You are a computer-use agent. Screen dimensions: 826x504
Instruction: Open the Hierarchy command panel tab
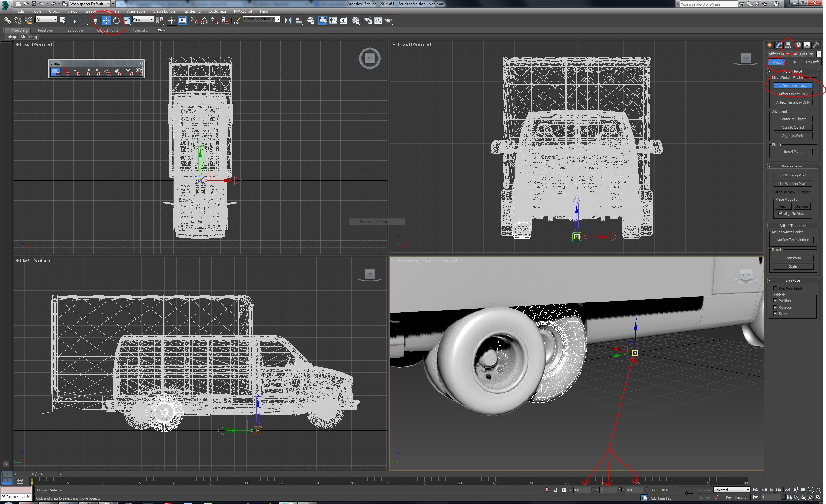coord(788,45)
